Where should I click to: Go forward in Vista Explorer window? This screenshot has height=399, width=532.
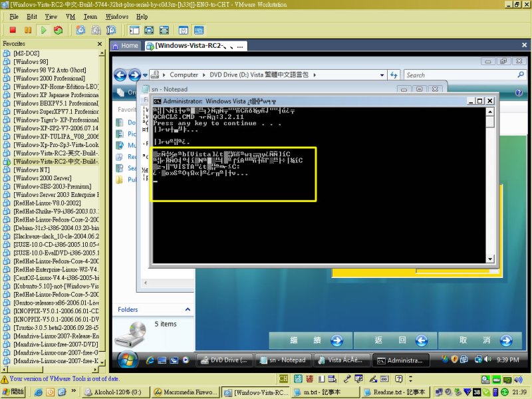tap(135, 75)
